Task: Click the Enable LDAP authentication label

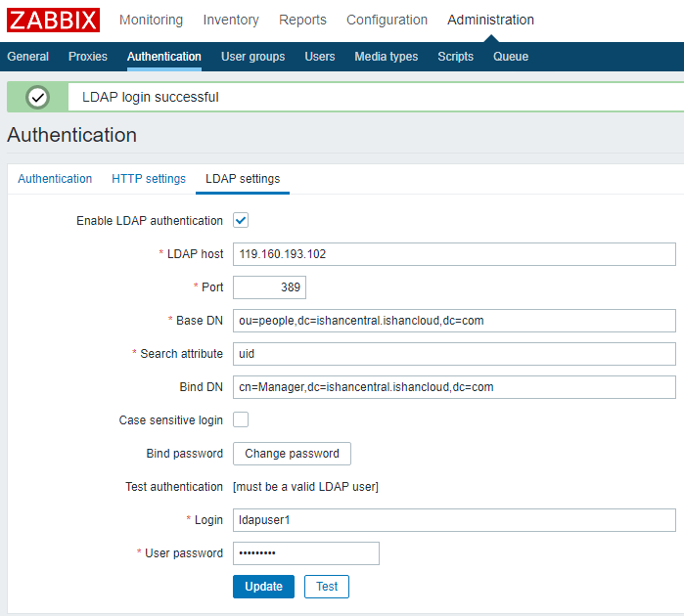Action: click(150, 221)
